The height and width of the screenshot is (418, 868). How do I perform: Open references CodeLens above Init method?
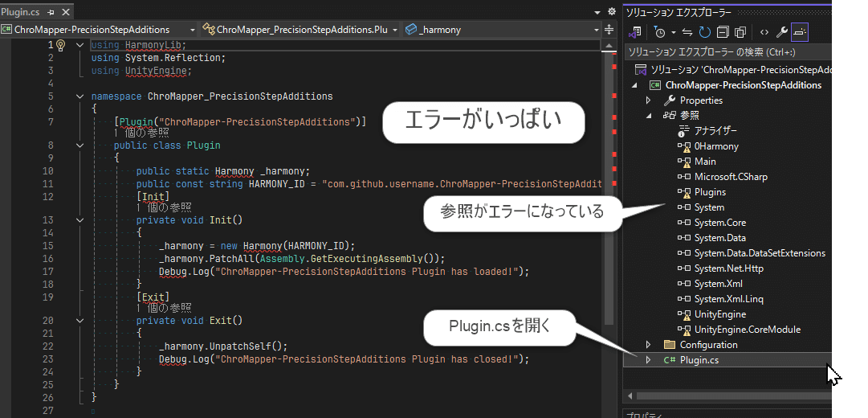click(x=164, y=208)
